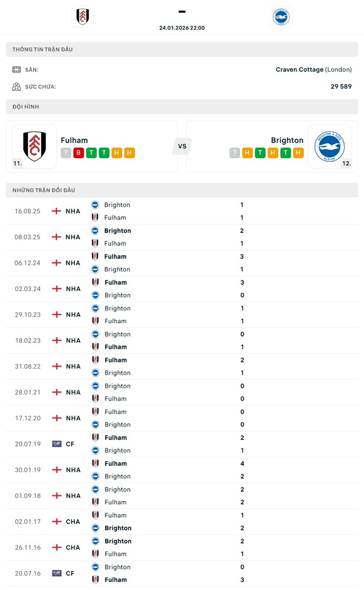Click the Brighton badge in the ĐỘI HÌNH panel

329,146
